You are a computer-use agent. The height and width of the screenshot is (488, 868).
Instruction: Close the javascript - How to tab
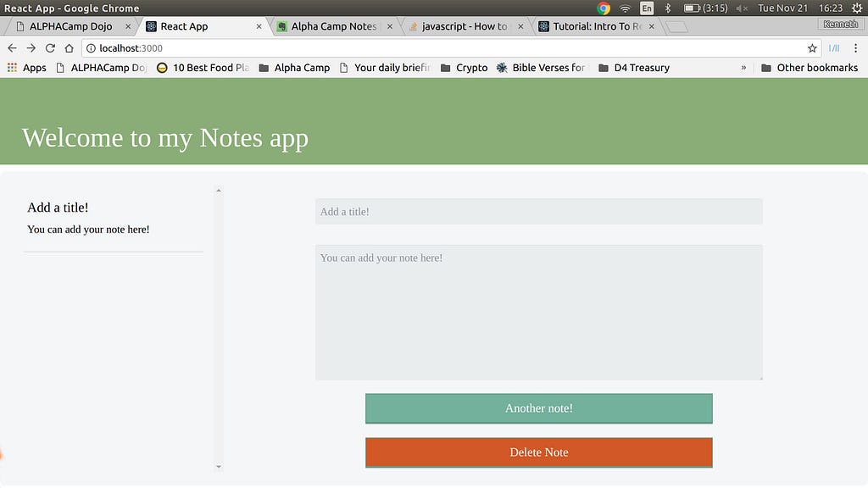point(520,26)
